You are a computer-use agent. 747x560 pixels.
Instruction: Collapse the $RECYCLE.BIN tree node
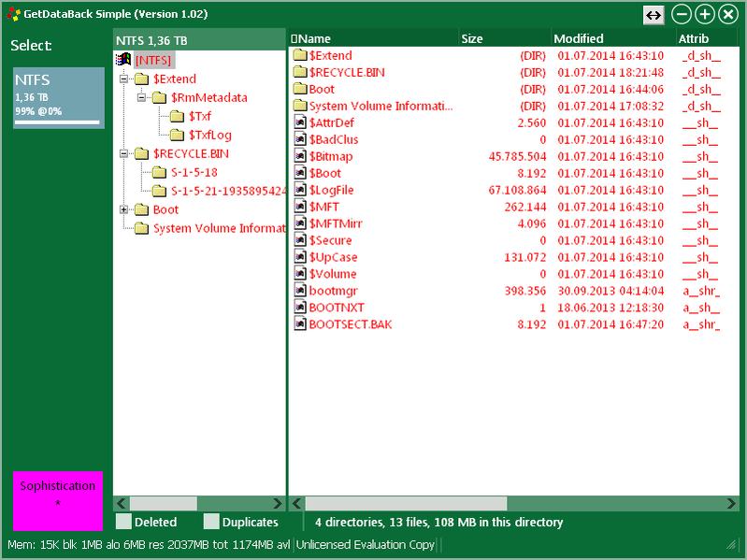[x=123, y=153]
